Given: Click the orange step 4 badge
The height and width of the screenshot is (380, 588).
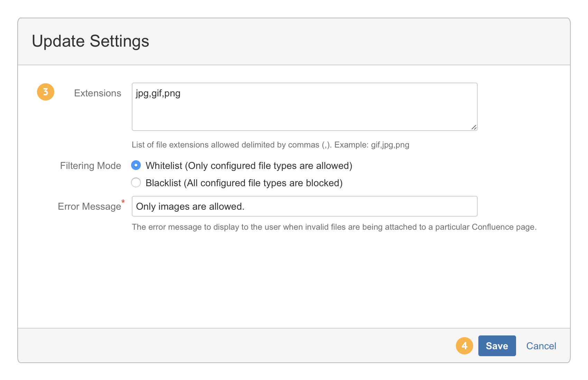Looking at the screenshot, I should pos(465,346).
